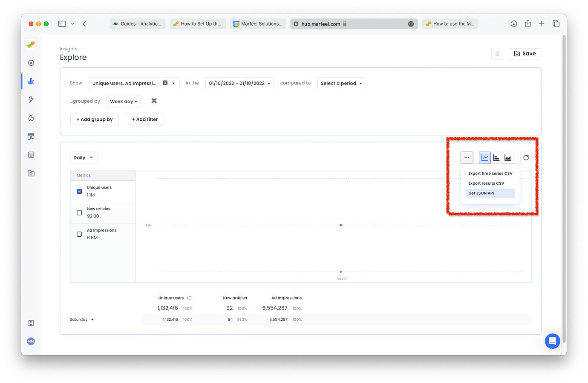The image size is (588, 383).
Task: Open the Intercom chat bubble
Action: (x=552, y=341)
